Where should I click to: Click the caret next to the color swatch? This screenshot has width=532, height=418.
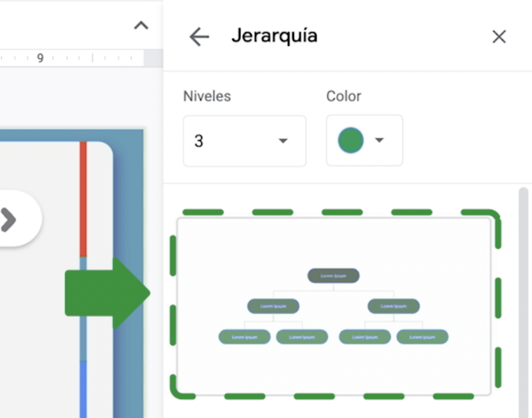click(379, 140)
